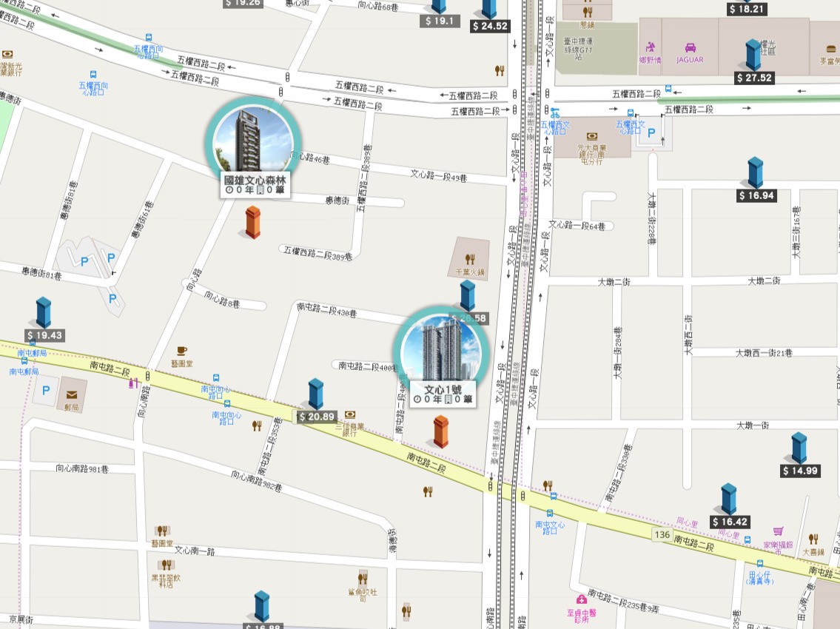Click the 文心路一段64巷 street label
The image size is (840, 629).
(x=577, y=226)
